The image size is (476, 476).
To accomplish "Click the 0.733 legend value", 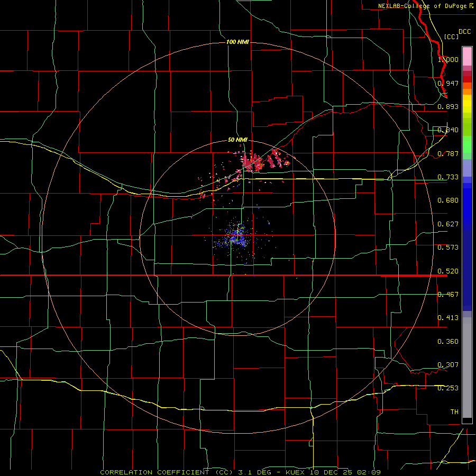I will tap(448, 177).
